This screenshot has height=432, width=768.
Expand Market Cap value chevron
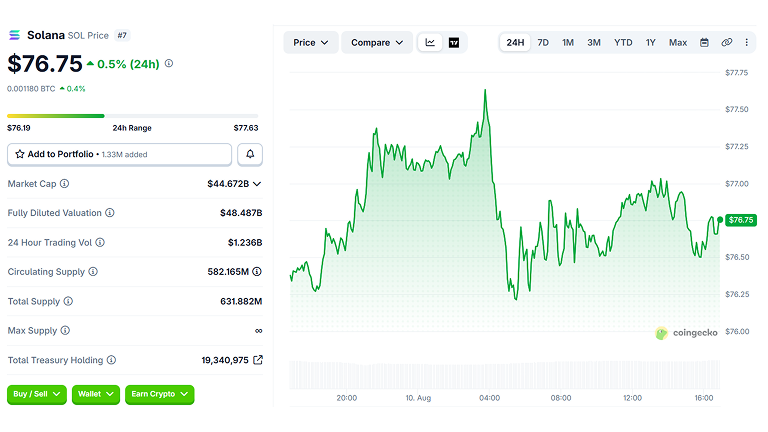pos(257,184)
